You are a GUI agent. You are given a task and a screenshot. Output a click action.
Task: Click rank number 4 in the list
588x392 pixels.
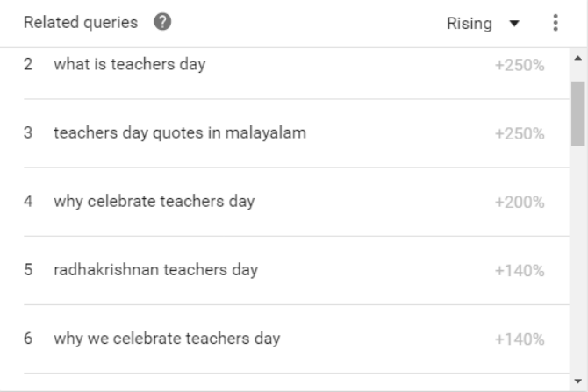28,202
